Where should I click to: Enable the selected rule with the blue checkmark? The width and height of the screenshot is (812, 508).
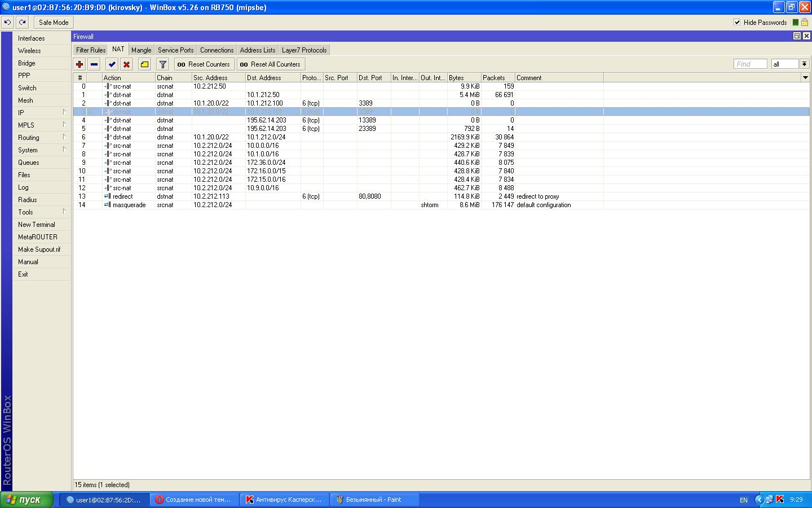112,64
